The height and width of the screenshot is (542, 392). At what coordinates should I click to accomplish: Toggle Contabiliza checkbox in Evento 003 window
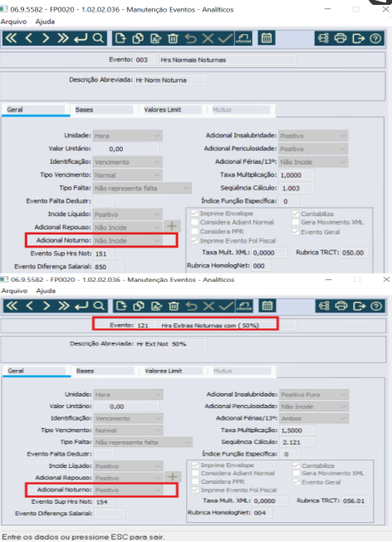pyautogui.click(x=296, y=214)
